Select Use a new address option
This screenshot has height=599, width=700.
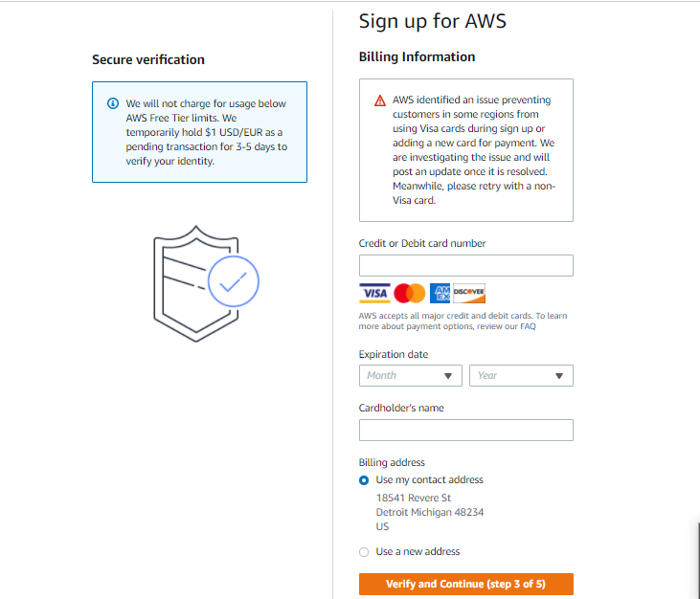point(364,552)
